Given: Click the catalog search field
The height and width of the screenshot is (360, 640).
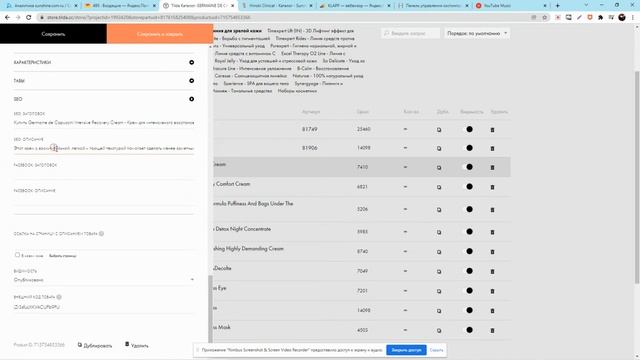Looking at the screenshot, I should point(411,33).
